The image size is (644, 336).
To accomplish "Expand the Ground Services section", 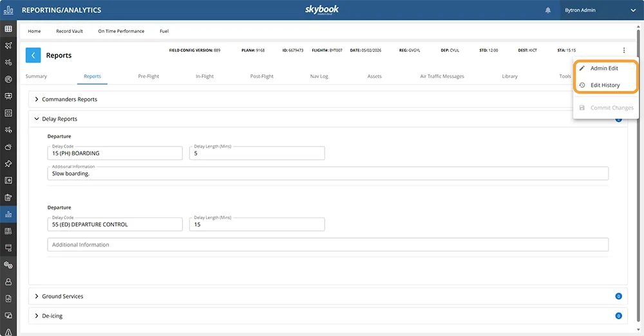I will tap(37, 297).
